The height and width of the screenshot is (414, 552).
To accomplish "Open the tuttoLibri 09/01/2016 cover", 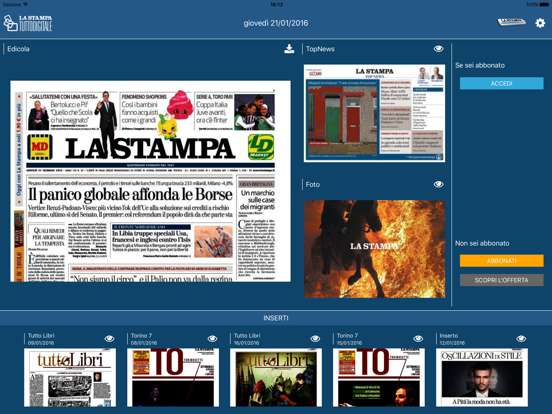I will pyautogui.click(x=70, y=377).
